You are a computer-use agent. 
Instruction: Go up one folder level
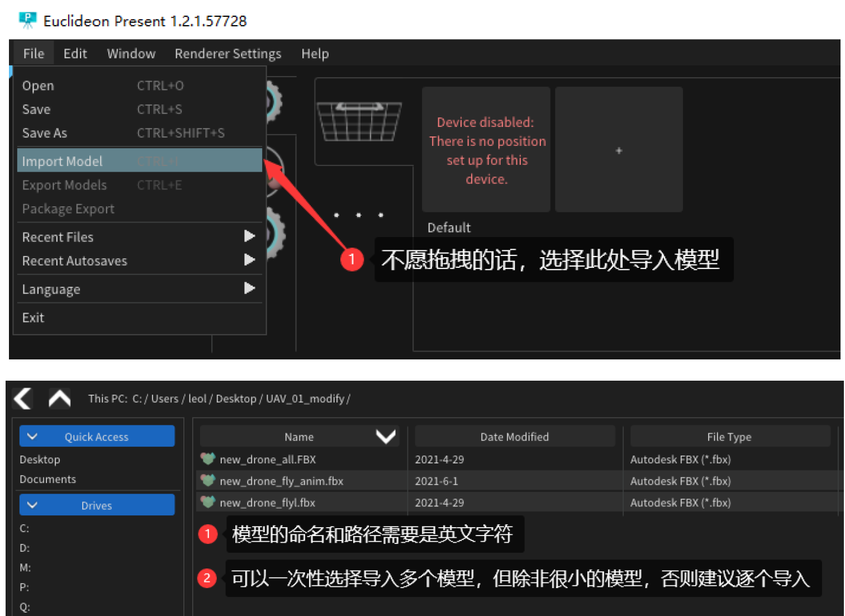tap(60, 399)
